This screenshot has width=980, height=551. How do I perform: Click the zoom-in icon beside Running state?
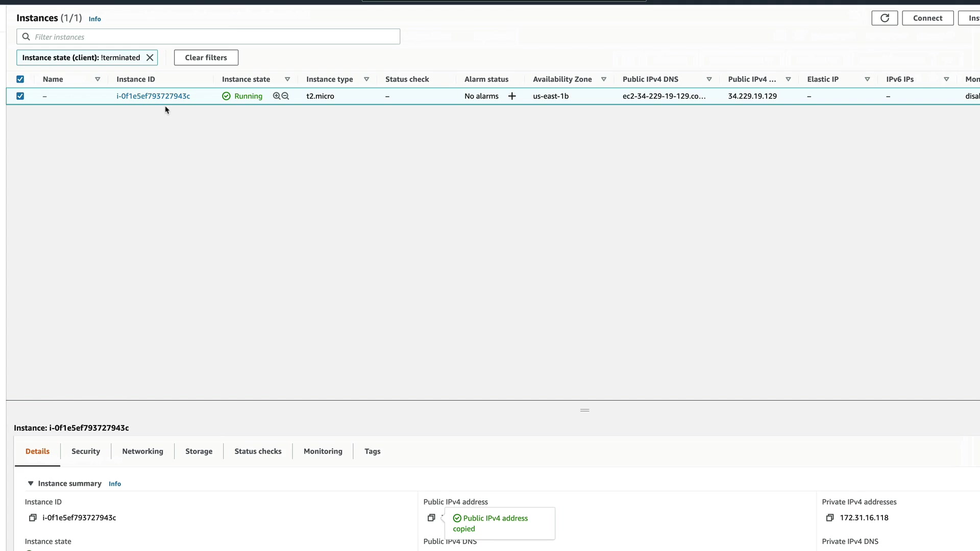277,96
